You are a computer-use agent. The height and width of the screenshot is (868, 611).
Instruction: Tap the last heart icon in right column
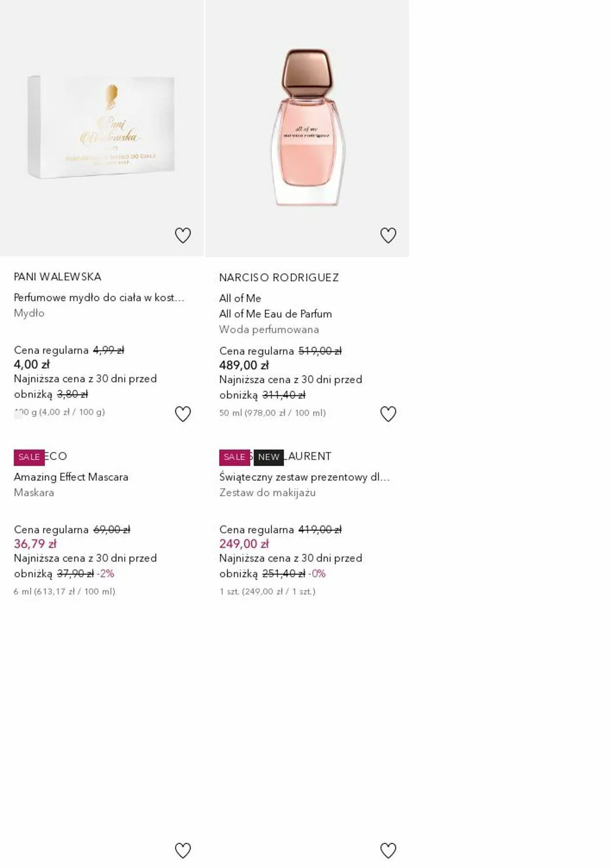coord(388,850)
